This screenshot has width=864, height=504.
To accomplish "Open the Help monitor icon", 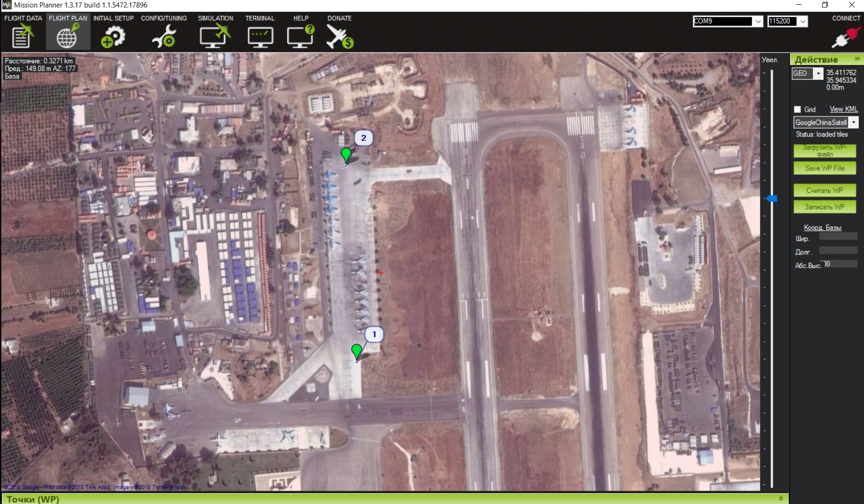I will click(300, 37).
